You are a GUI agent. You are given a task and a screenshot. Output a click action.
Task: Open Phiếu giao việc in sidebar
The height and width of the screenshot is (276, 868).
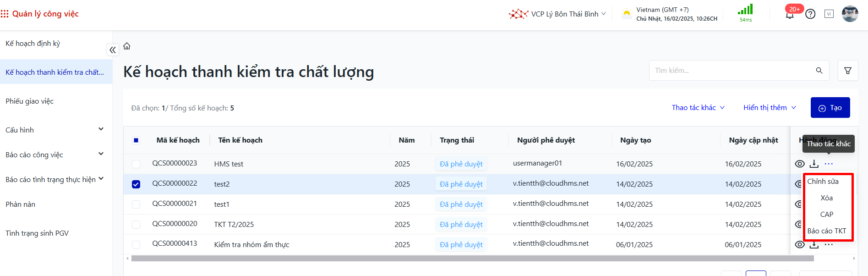30,101
